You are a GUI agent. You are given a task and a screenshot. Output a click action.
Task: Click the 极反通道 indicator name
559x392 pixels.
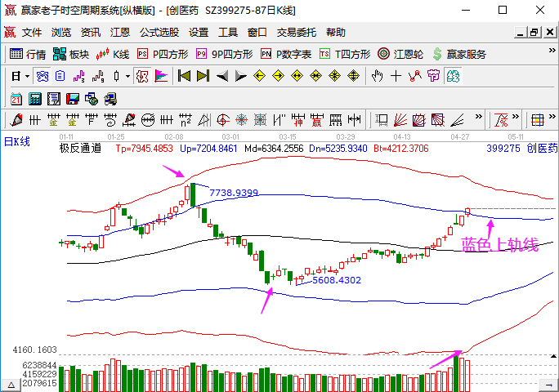pos(80,149)
